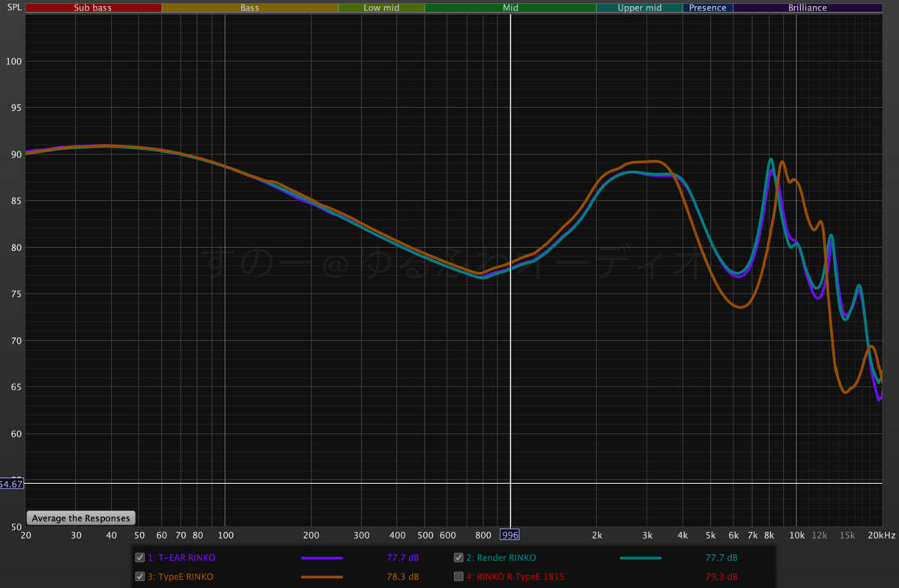899x588 pixels.
Task: Click the Upper mid frequency band header
Action: [x=640, y=7]
